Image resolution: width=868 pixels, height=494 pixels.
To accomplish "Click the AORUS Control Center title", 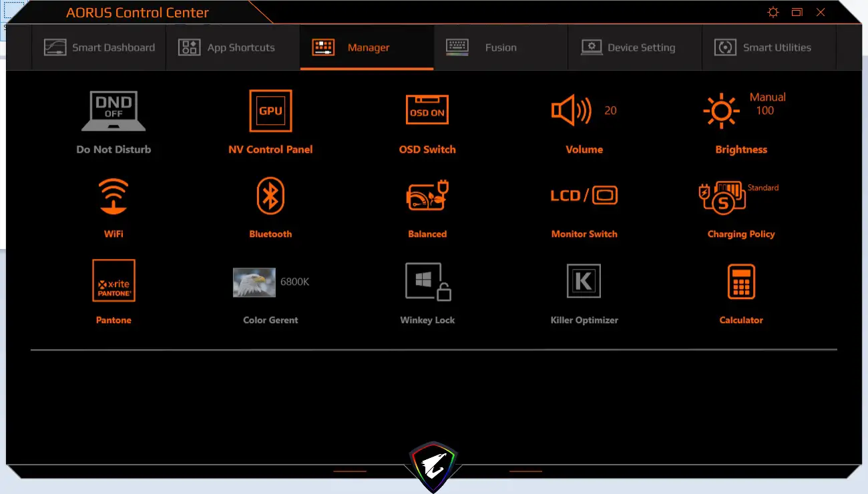I will (x=138, y=13).
